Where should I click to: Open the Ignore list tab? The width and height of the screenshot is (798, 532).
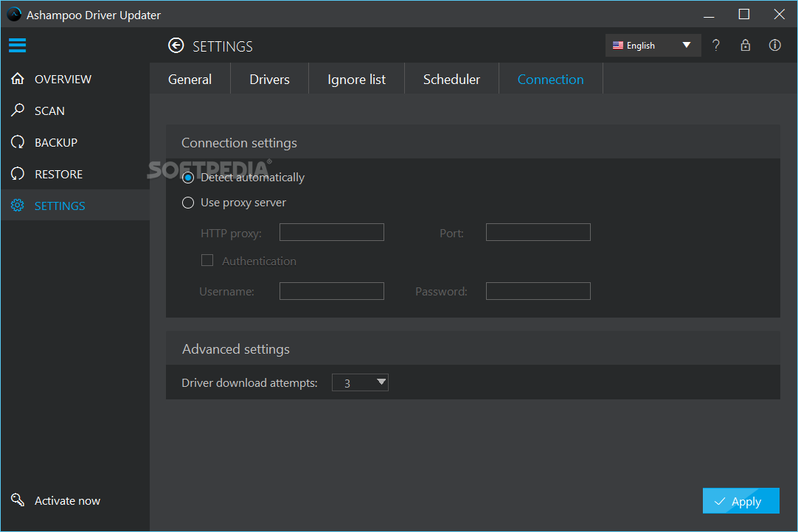pos(356,79)
